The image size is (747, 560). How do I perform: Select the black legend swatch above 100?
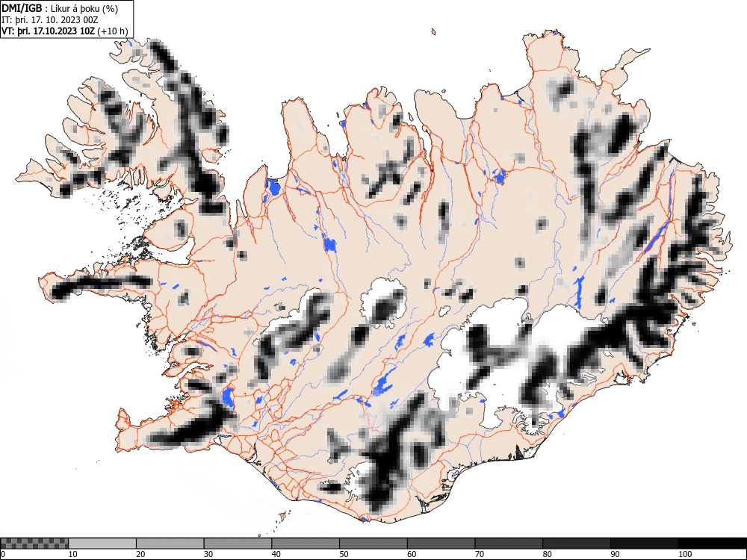pyautogui.click(x=712, y=544)
